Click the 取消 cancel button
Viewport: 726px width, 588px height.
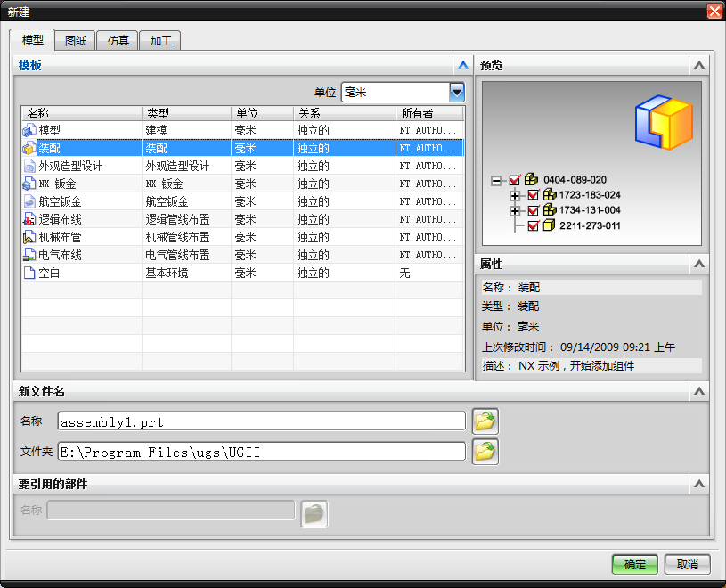(x=687, y=564)
